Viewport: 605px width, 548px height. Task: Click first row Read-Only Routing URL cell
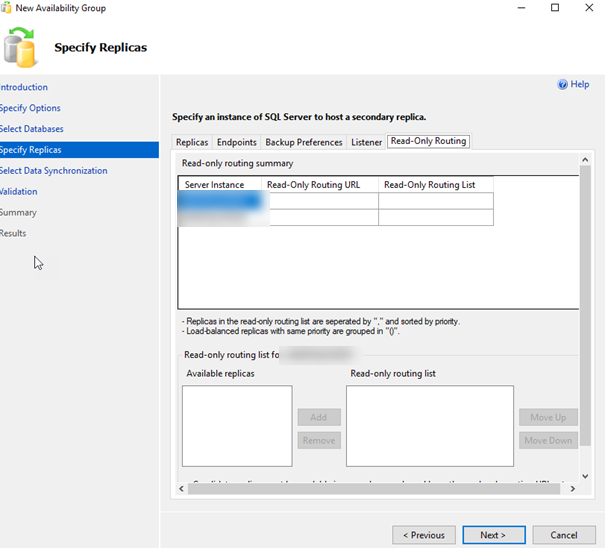320,201
